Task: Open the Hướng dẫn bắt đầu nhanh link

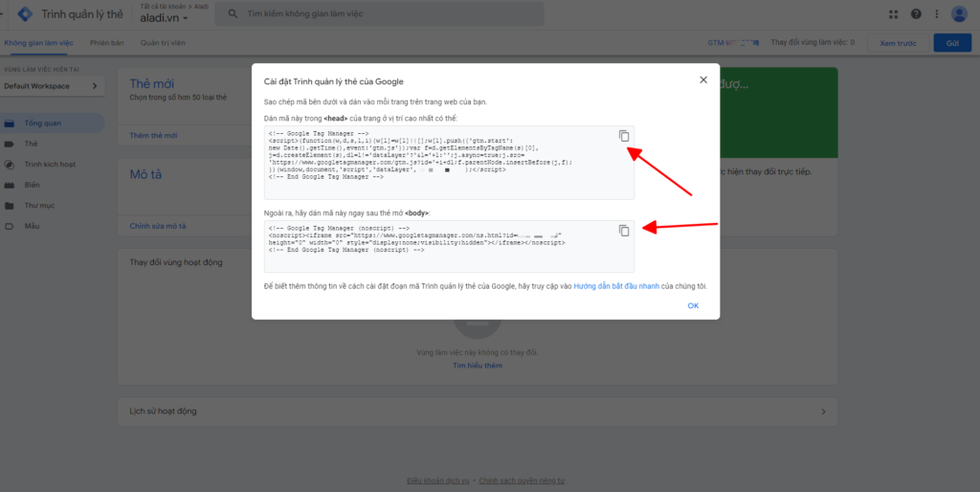Action: pyautogui.click(x=615, y=286)
